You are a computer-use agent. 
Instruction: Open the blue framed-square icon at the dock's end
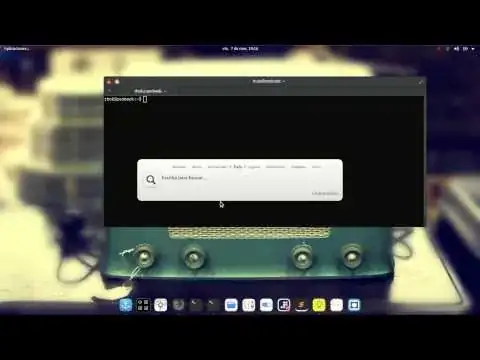(x=354, y=305)
